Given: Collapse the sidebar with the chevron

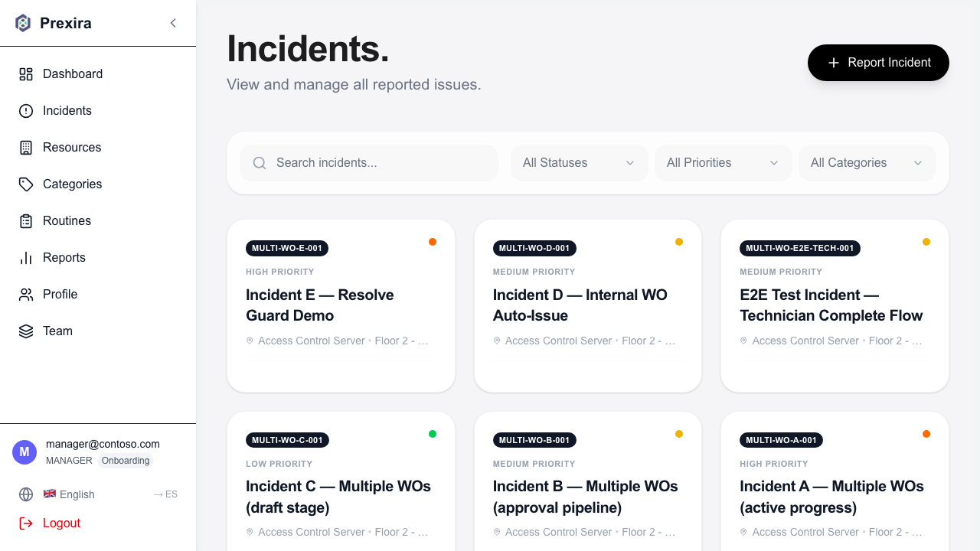Looking at the screenshot, I should click(173, 23).
